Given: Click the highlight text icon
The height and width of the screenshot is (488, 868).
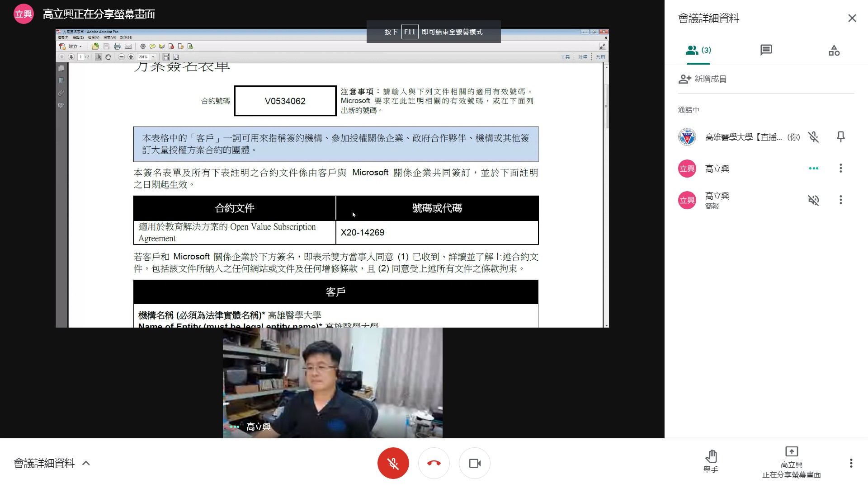Looking at the screenshot, I should pyautogui.click(x=162, y=47).
